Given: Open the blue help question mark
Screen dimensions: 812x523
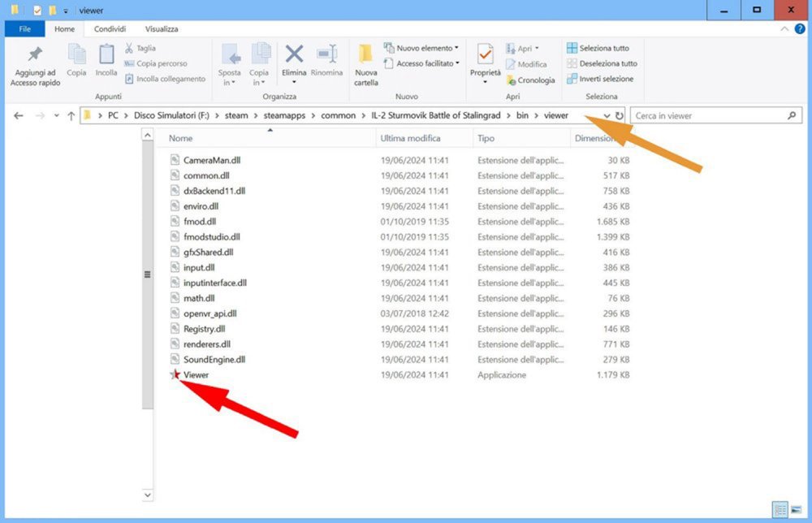Looking at the screenshot, I should tap(800, 29).
